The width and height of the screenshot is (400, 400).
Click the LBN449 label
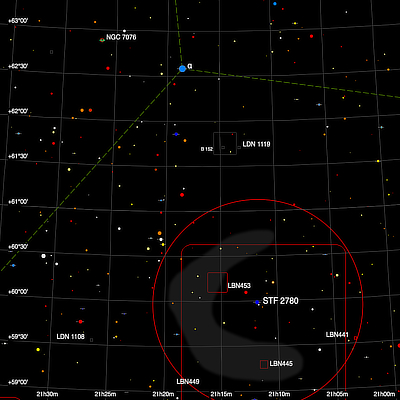(x=188, y=381)
